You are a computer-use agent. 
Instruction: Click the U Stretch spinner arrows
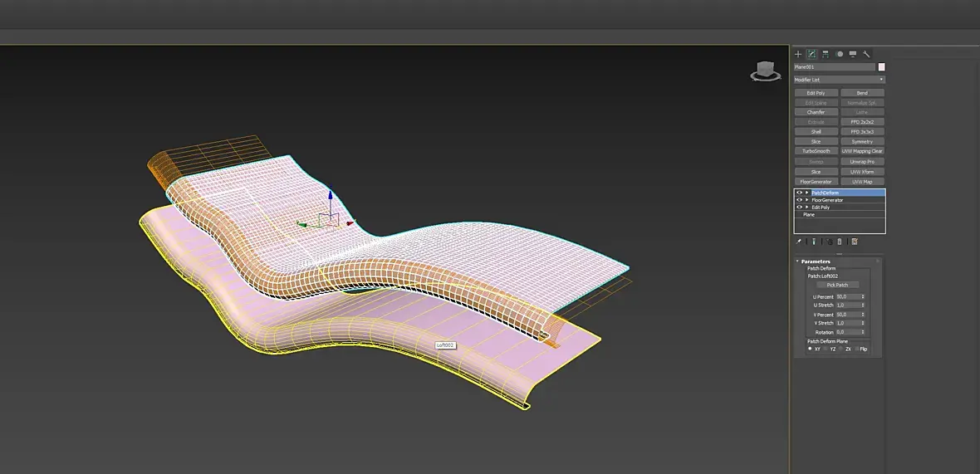tap(863, 305)
